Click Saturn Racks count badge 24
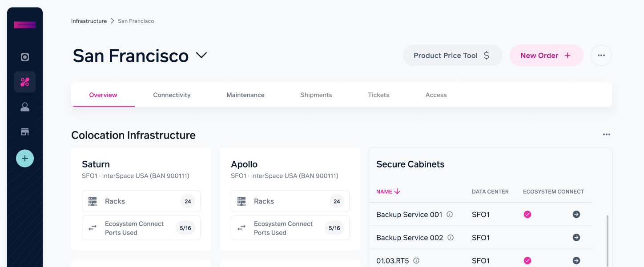Viewport: 644px width, 267px height. coord(188,201)
